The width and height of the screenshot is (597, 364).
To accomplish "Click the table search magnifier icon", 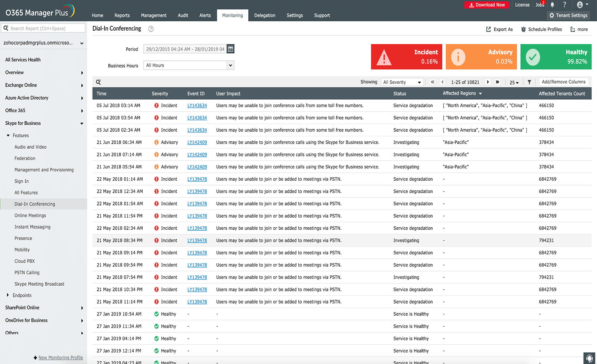I will (99, 82).
